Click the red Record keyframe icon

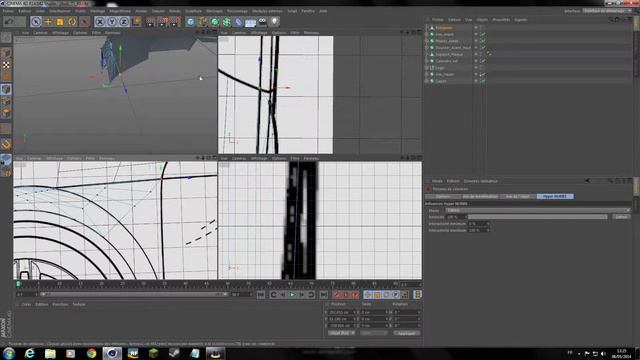pos(336,295)
